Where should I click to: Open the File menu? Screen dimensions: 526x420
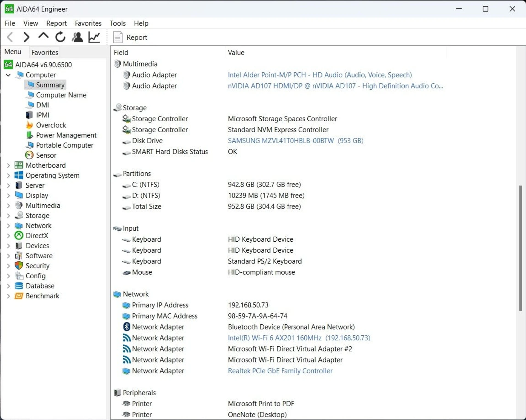click(x=10, y=23)
